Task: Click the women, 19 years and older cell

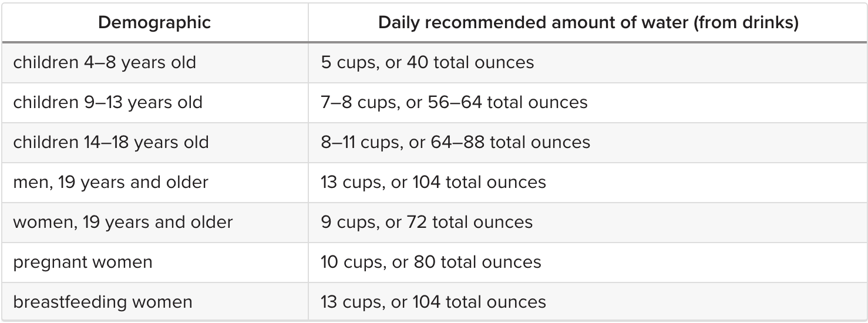Action: click(x=154, y=223)
